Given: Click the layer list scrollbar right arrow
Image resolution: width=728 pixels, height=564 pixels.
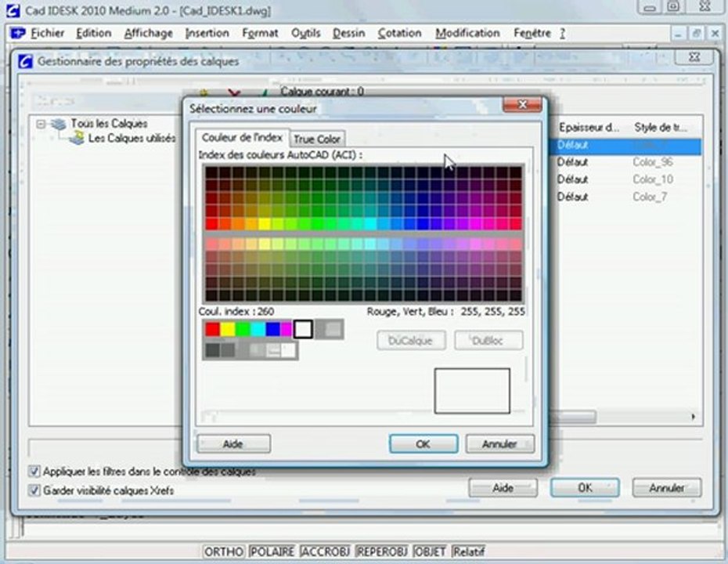Looking at the screenshot, I should [x=694, y=417].
